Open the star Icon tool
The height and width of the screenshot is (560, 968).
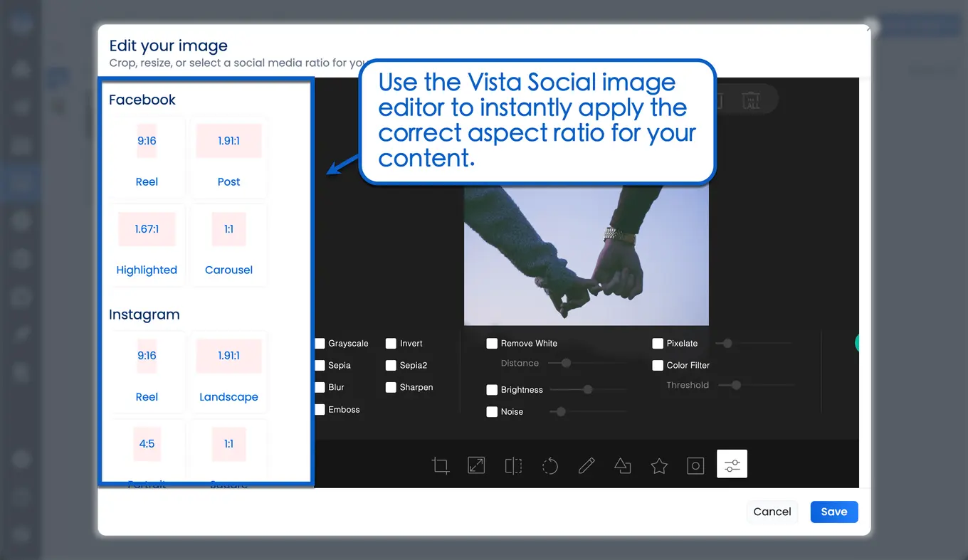(659, 465)
